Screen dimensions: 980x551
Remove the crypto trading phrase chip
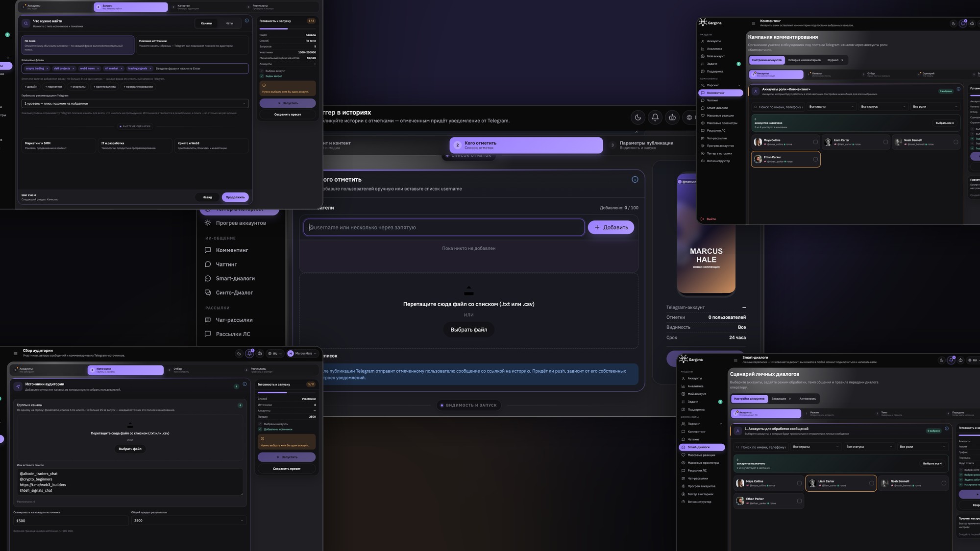click(48, 69)
